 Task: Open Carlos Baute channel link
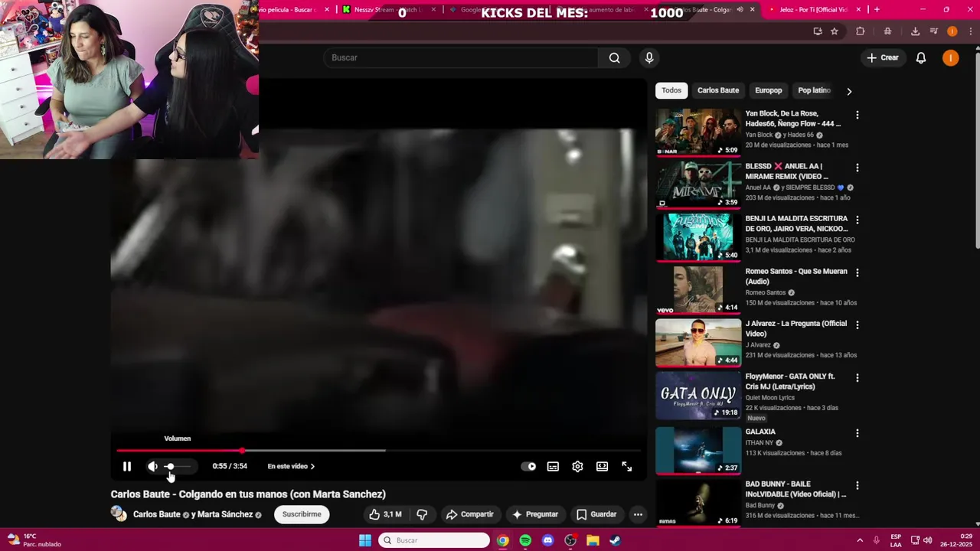[156, 514]
